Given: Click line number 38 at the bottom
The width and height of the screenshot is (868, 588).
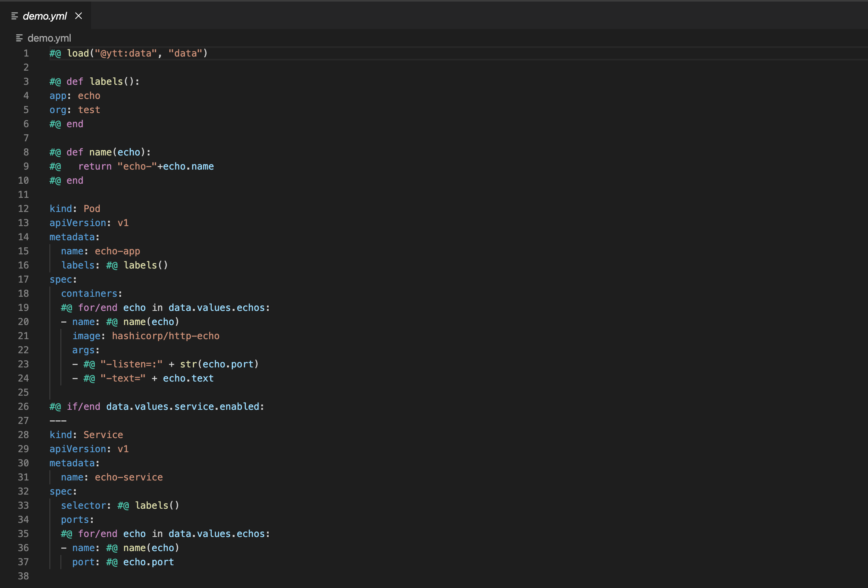Looking at the screenshot, I should tap(24, 576).
